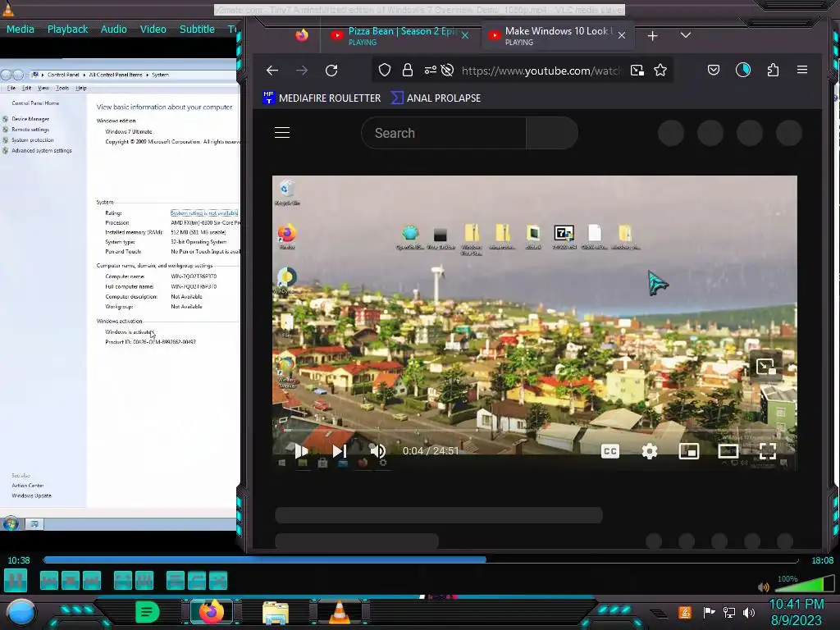Save page to Pocket
This screenshot has width=840, height=630.
point(714,71)
